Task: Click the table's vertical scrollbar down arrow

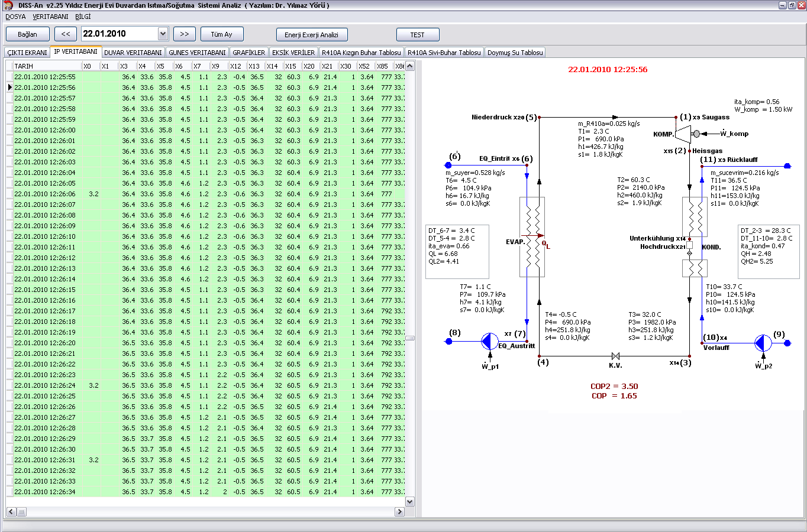Action: (x=410, y=501)
